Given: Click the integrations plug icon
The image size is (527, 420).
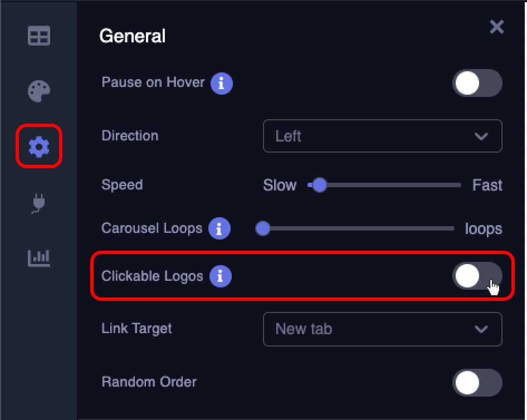Looking at the screenshot, I should click(x=38, y=202).
